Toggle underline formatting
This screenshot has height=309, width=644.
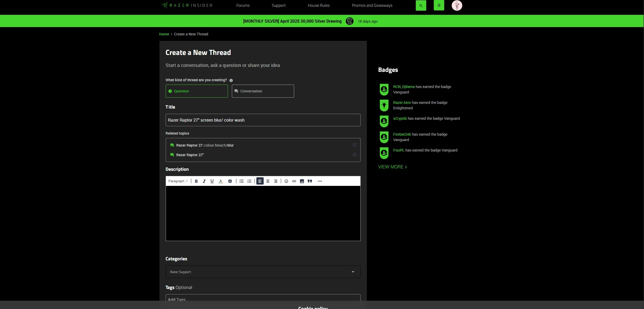pyautogui.click(x=212, y=181)
